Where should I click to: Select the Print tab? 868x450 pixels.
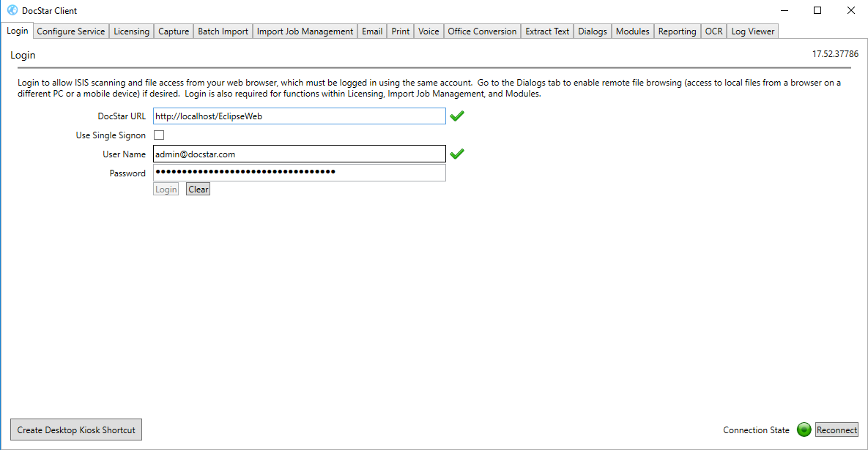point(400,31)
